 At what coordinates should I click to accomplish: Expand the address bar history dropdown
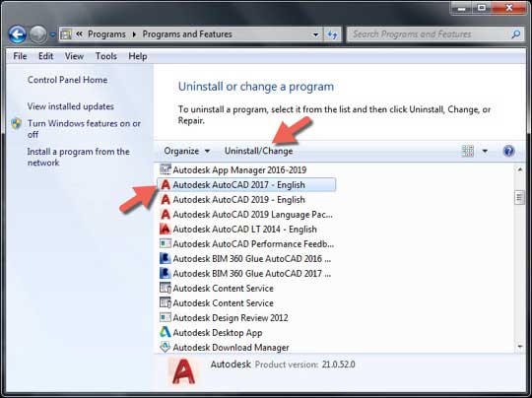(x=316, y=34)
